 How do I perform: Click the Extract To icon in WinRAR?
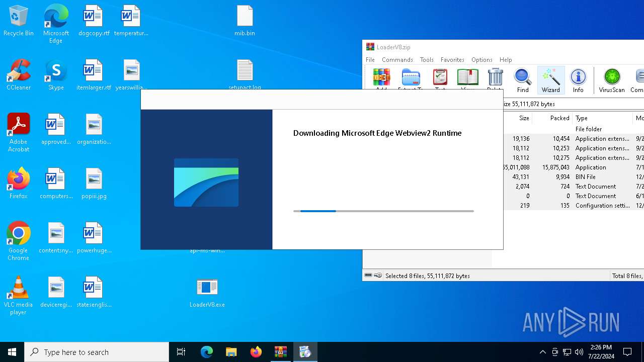coord(411,78)
